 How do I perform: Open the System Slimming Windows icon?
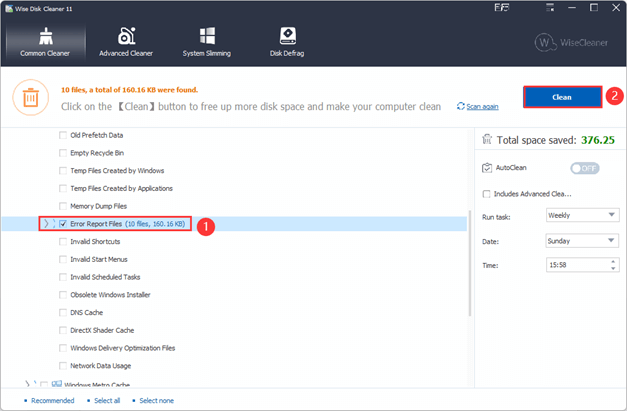[x=207, y=36]
